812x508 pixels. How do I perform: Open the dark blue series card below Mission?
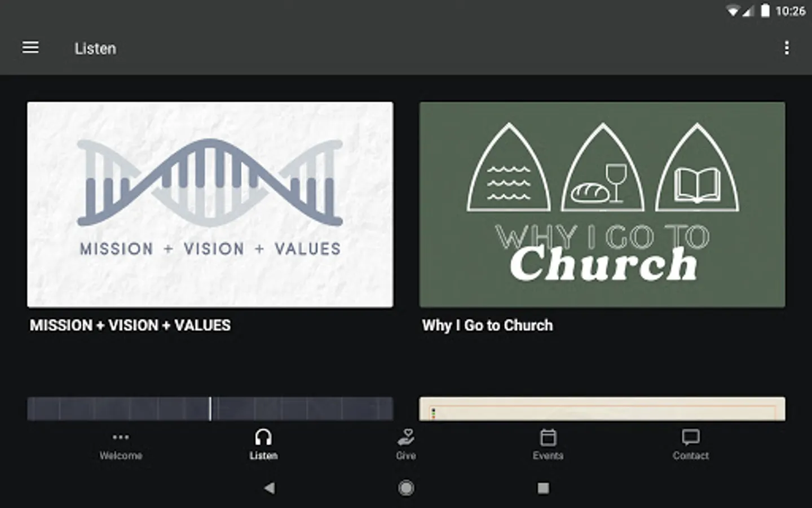coord(210,409)
